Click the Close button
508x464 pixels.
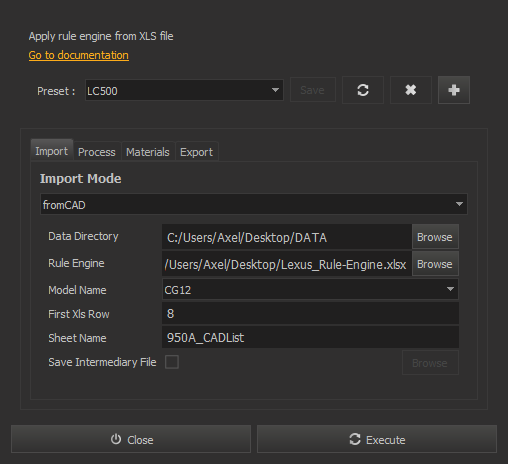[x=131, y=439]
